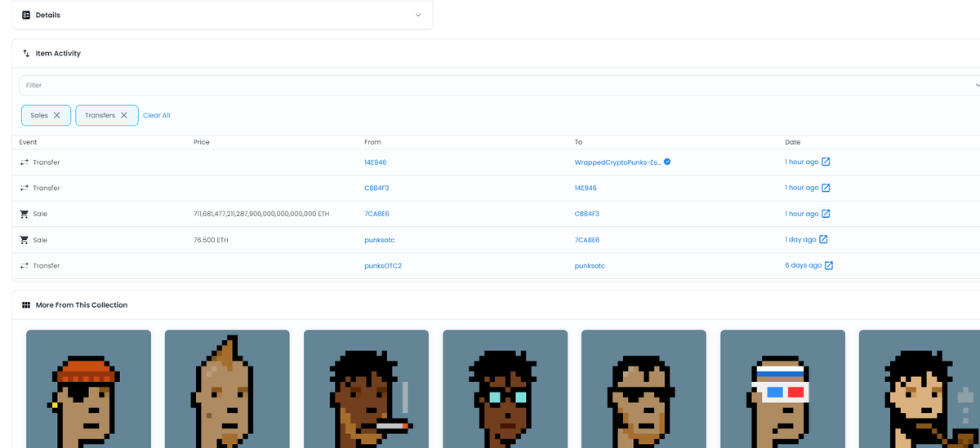Open punk with mohawk thumbnail
The height and width of the screenshot is (448, 980).
227,388
